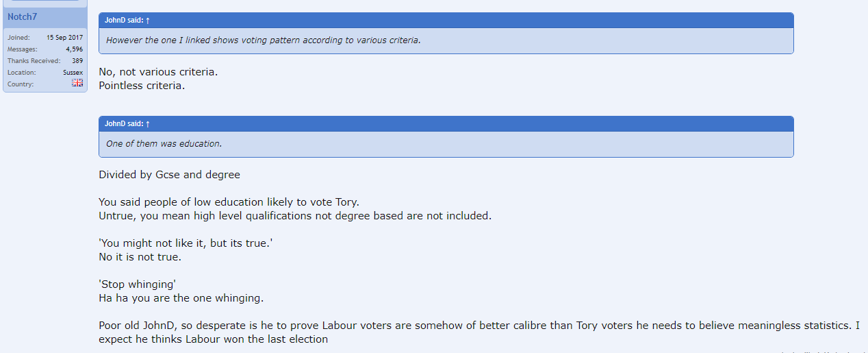
Task: Click "JohnD said:" above education quote
Action: pyautogui.click(x=123, y=124)
